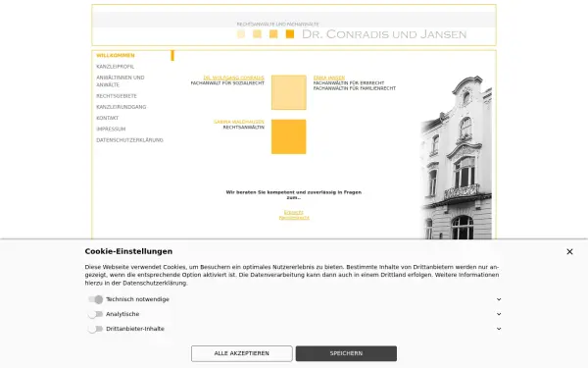
Task: Select Rechtsgebiete in the navigation
Action: 117,96
